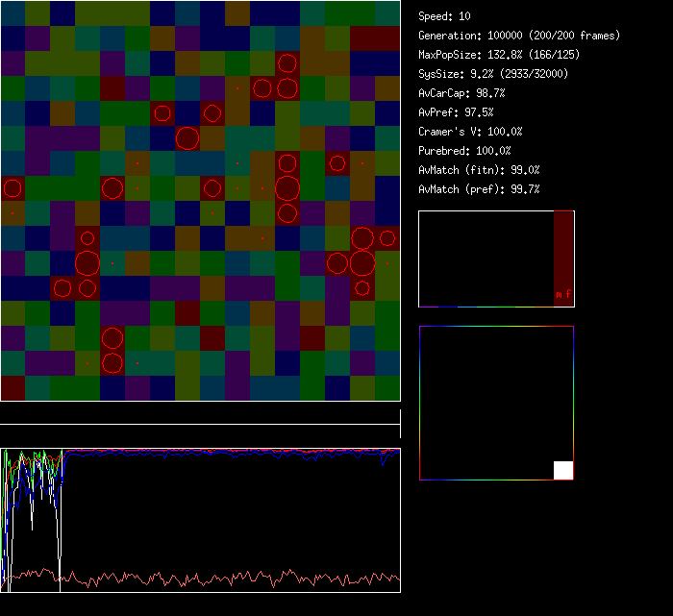Click the empty black area of the histogram box
Viewport: 673px width, 616px height.
tap(486, 259)
